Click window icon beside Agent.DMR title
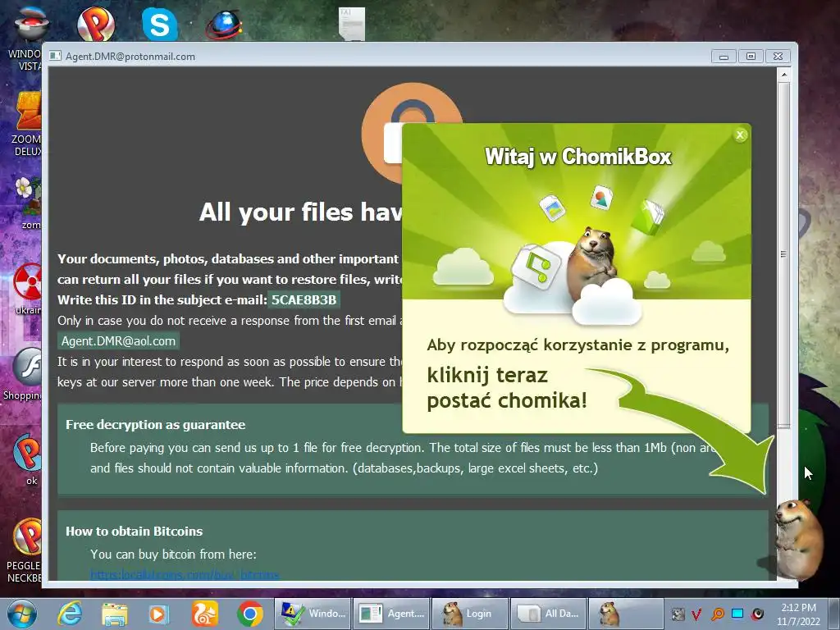Image resolution: width=840 pixels, height=630 pixels. coord(55,56)
